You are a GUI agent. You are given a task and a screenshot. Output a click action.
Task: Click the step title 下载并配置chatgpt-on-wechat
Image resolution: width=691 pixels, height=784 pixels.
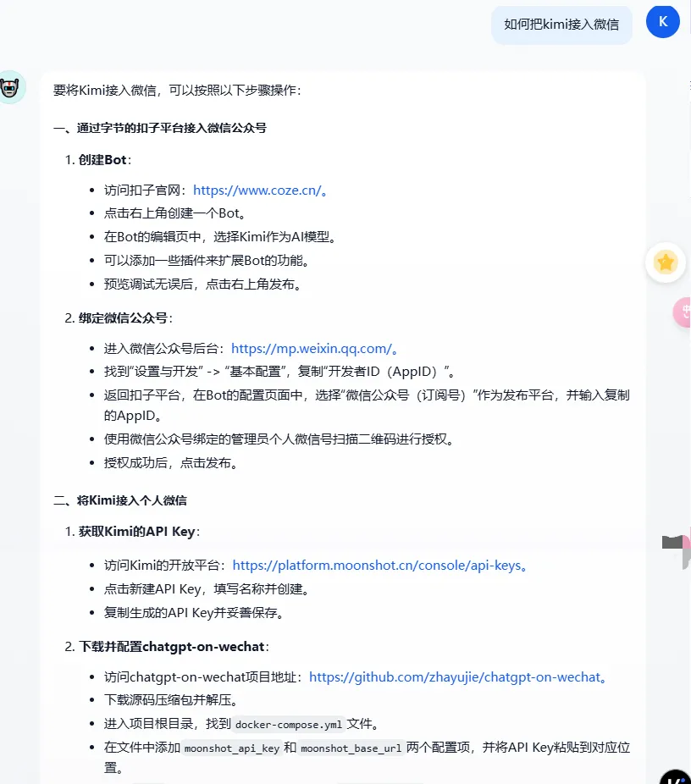click(x=172, y=647)
